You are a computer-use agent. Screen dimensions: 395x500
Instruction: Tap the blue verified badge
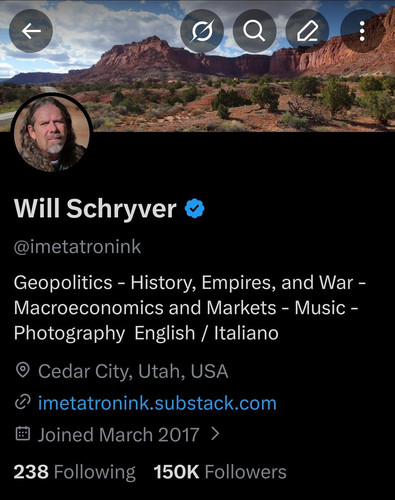(x=195, y=208)
